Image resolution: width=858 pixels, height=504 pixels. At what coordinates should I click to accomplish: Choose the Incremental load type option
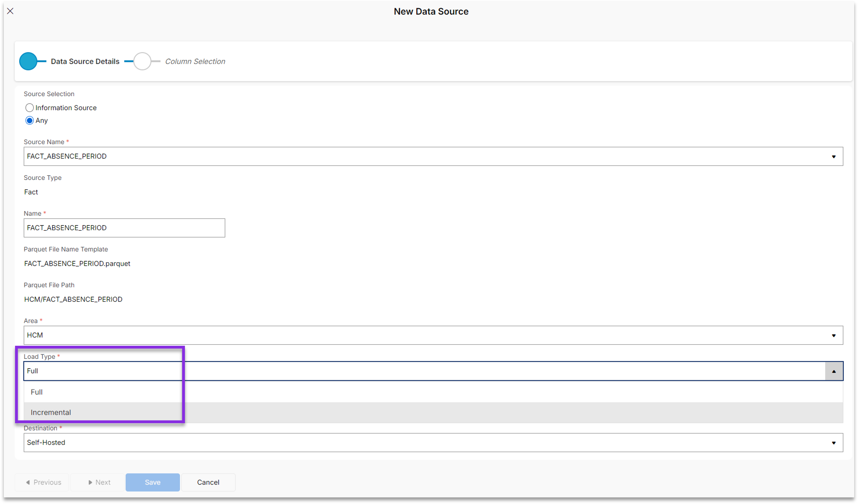[433, 412]
